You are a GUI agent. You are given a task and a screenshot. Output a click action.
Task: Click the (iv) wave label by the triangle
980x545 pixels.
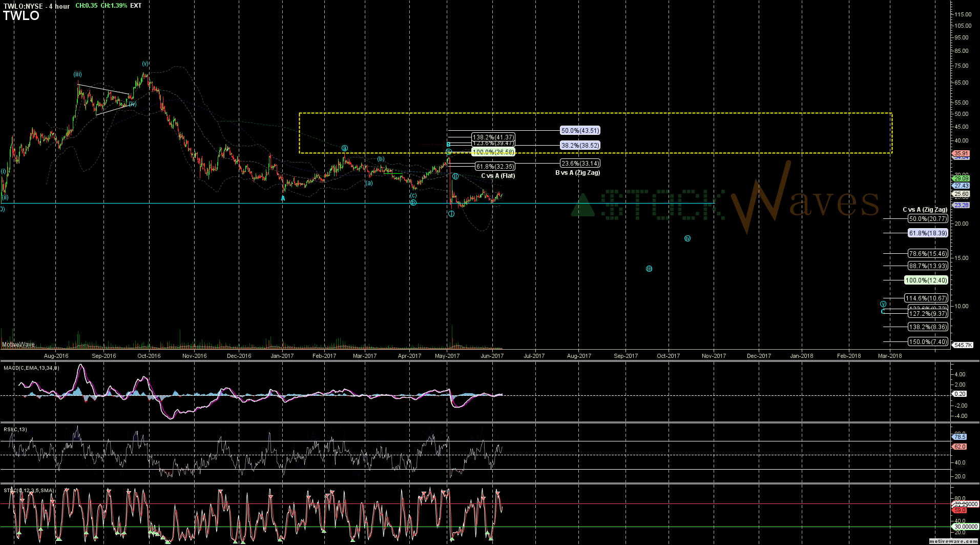point(133,104)
